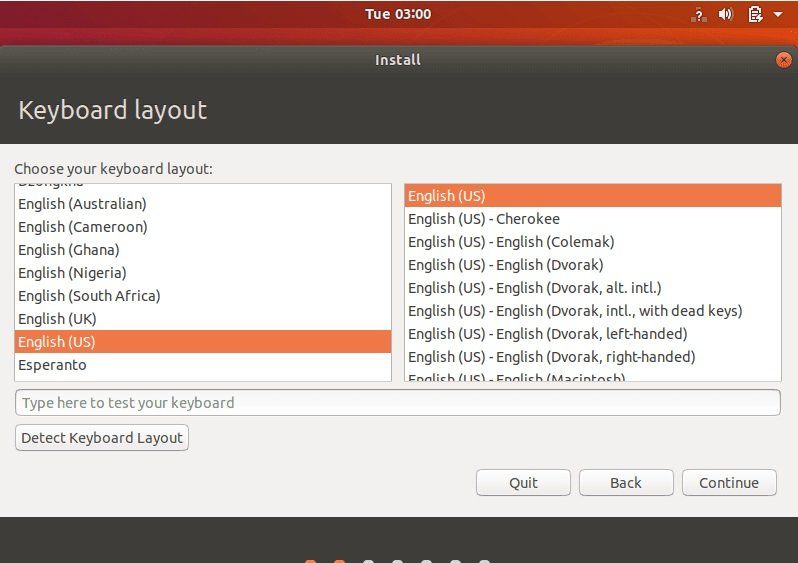This screenshot has width=798, height=563.
Task: Select English (US) in the left list
Action: [203, 342]
